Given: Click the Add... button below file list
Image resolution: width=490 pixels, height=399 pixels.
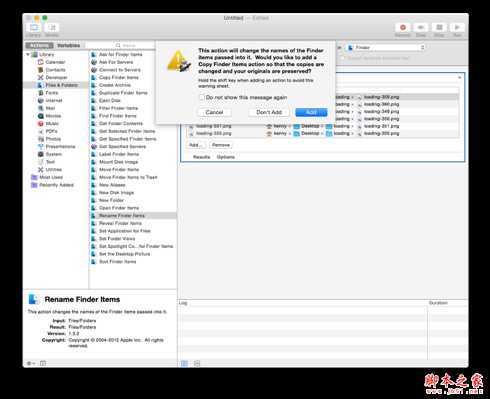Looking at the screenshot, I should [195, 145].
